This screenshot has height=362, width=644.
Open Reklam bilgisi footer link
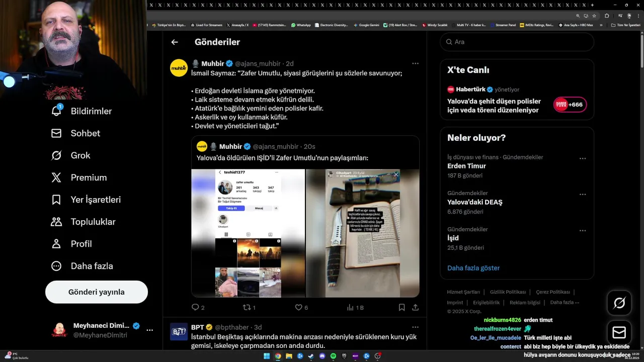[525, 303]
